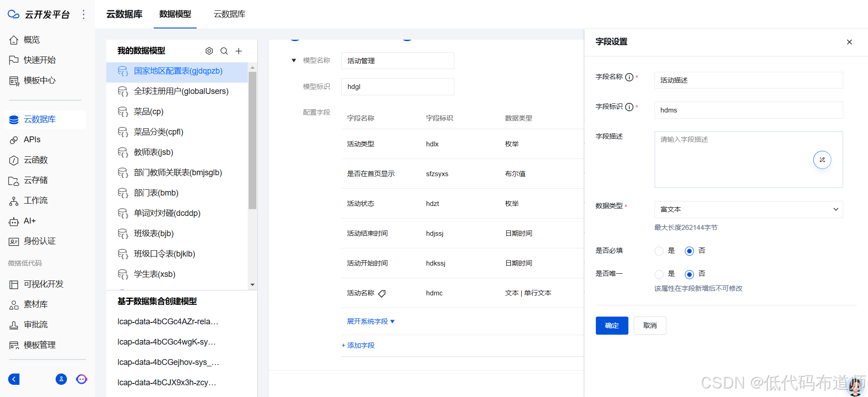The height and width of the screenshot is (397, 868).
Task: Select the 云数据库 database icon
Action: pyautogui.click(x=14, y=119)
